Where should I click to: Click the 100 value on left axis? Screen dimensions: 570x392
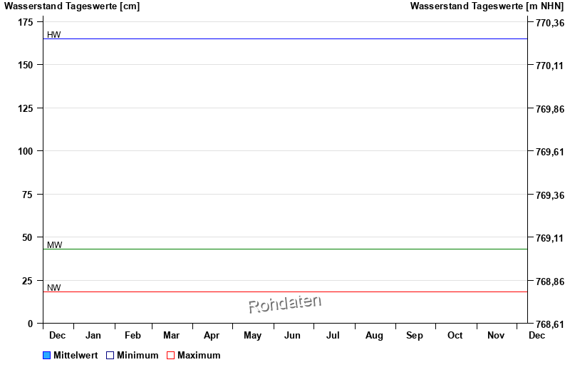pyautogui.click(x=26, y=151)
